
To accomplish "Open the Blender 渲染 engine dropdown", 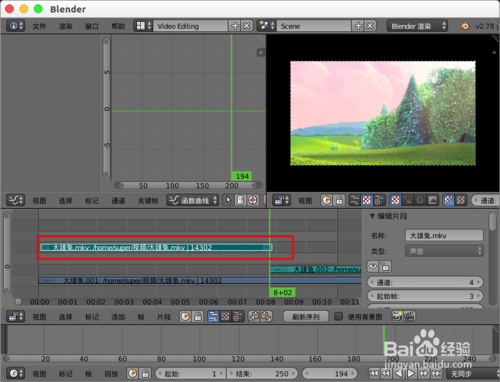I will pyautogui.click(x=417, y=26).
